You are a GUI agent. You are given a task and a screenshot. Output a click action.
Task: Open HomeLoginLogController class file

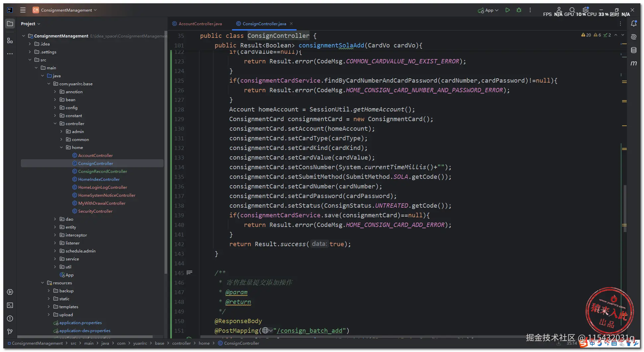(100, 187)
